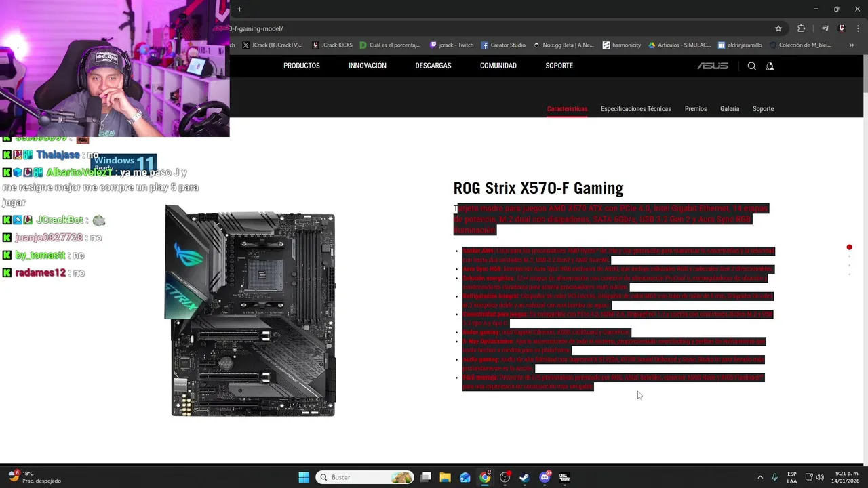Screen dimensions: 868x488
Task: Expand hidden bookmarks overflow chevron
Action: click(851, 45)
